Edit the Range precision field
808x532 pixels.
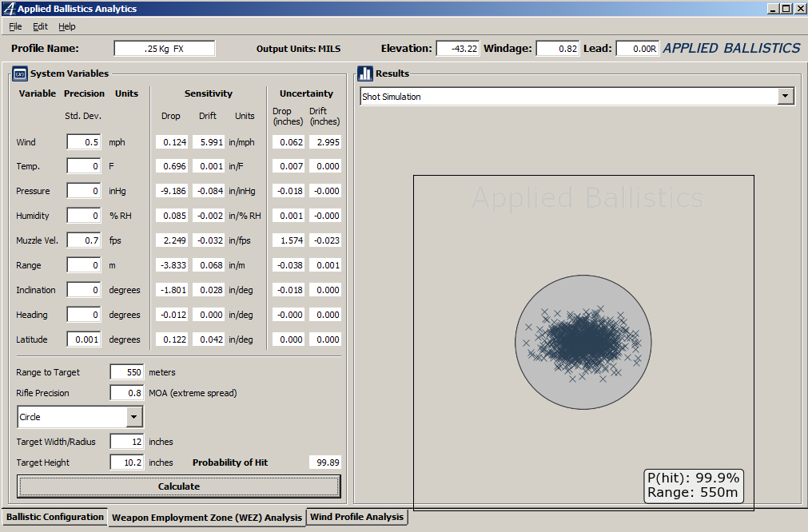(83, 265)
